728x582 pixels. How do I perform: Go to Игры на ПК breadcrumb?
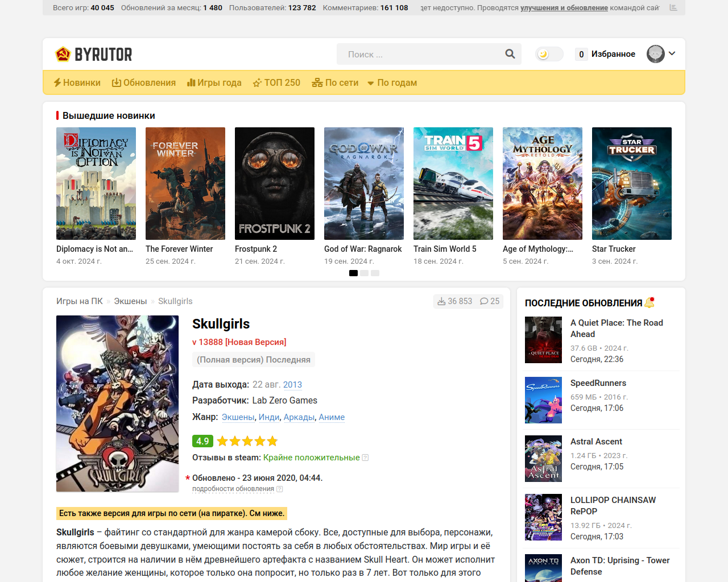click(x=80, y=301)
